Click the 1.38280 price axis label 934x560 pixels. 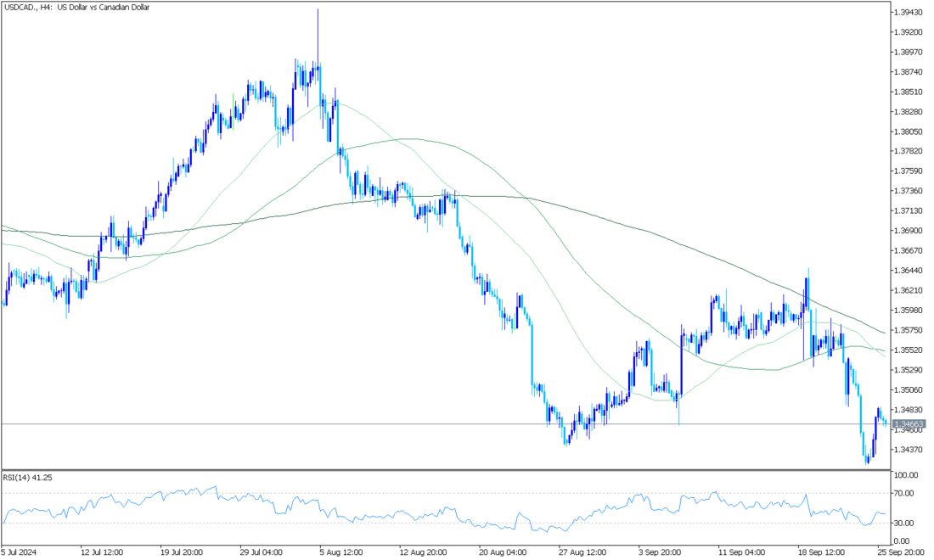(x=909, y=112)
